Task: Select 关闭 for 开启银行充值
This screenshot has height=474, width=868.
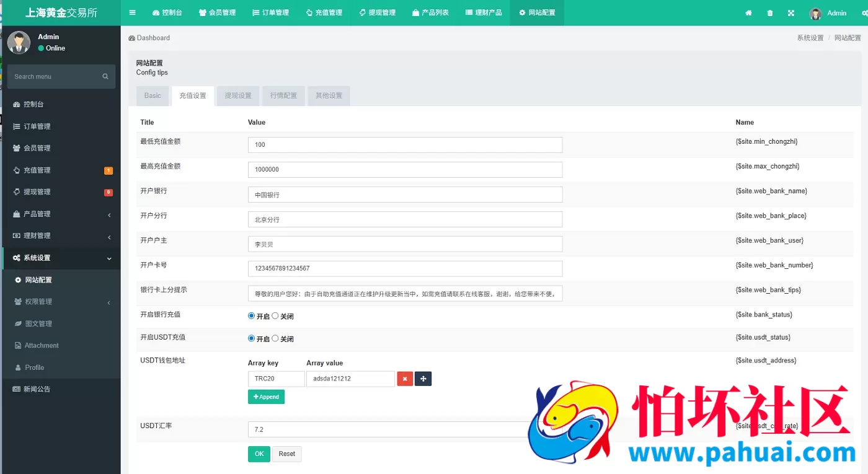Action: tap(275, 316)
